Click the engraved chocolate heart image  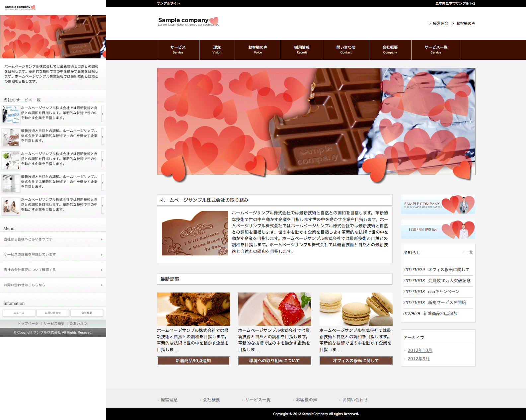195,233
